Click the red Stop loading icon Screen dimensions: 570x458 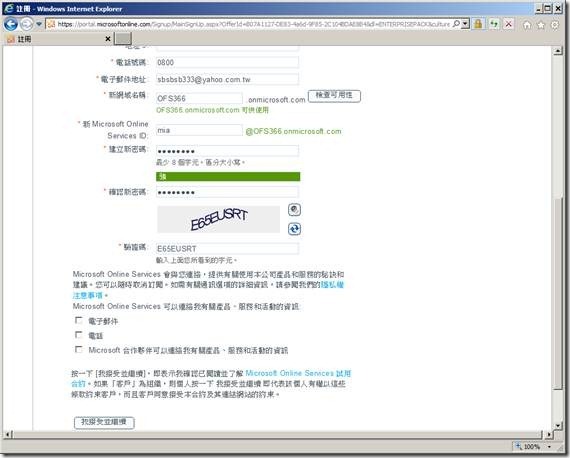coord(509,24)
